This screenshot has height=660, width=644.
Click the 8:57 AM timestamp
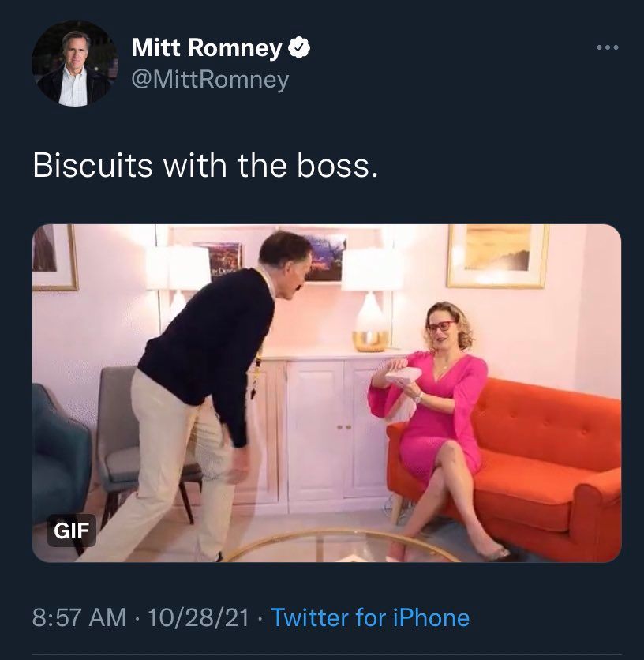tap(79, 617)
